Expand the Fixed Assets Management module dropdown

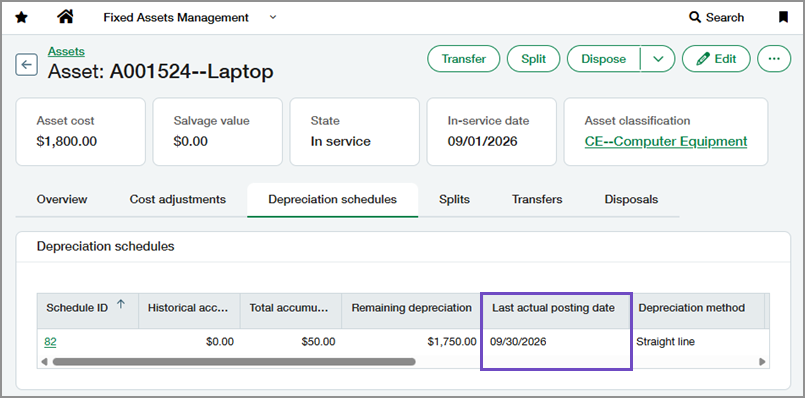point(273,17)
